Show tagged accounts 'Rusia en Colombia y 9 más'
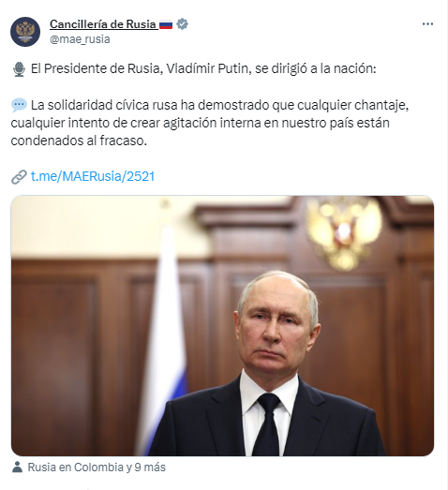This screenshot has width=448, height=490. coord(97,468)
